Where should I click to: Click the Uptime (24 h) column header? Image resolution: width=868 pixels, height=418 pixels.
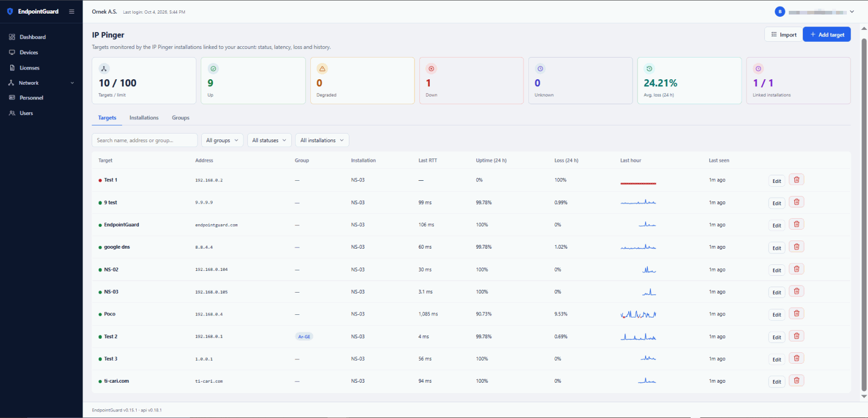click(x=491, y=160)
